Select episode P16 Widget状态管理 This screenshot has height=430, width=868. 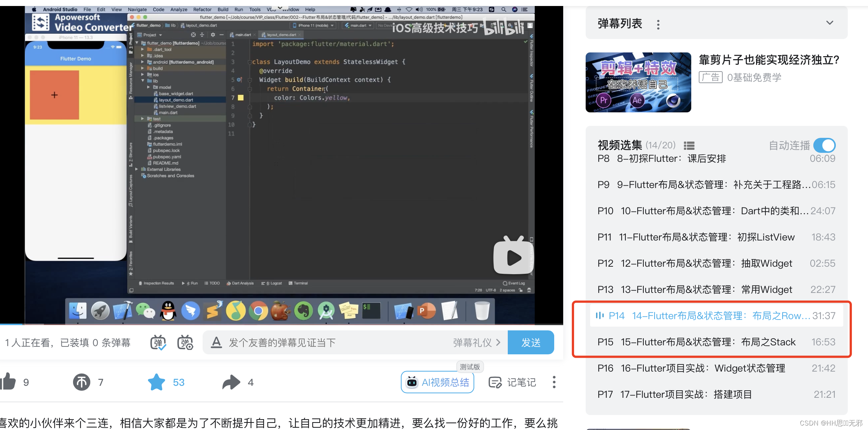[716, 368]
